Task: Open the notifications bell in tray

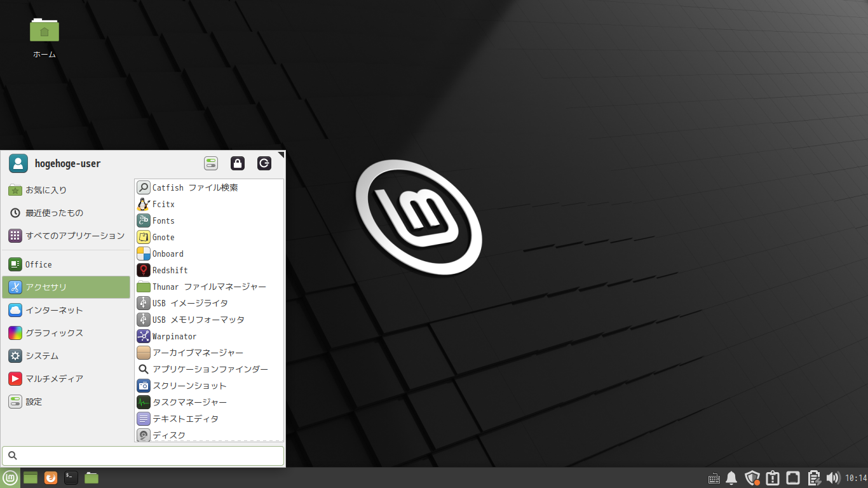Action: [731, 478]
